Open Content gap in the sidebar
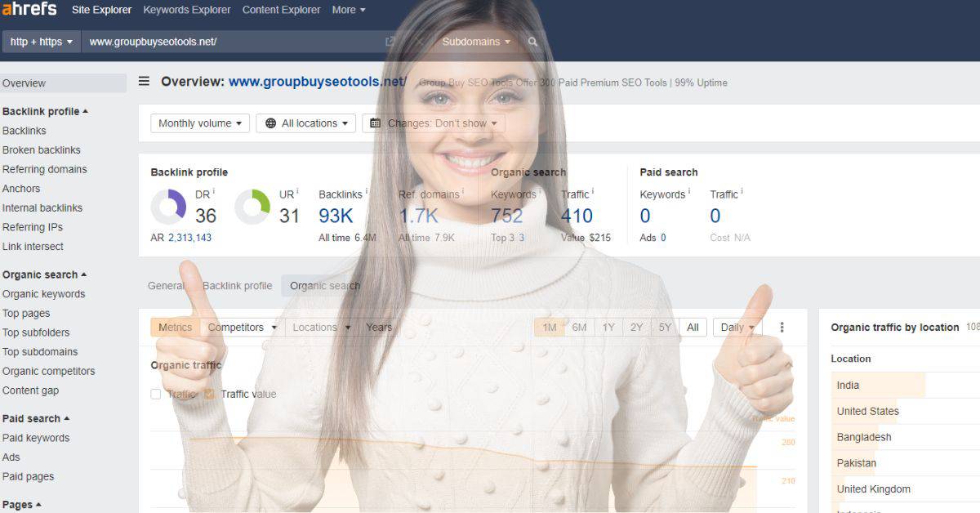 (31, 390)
